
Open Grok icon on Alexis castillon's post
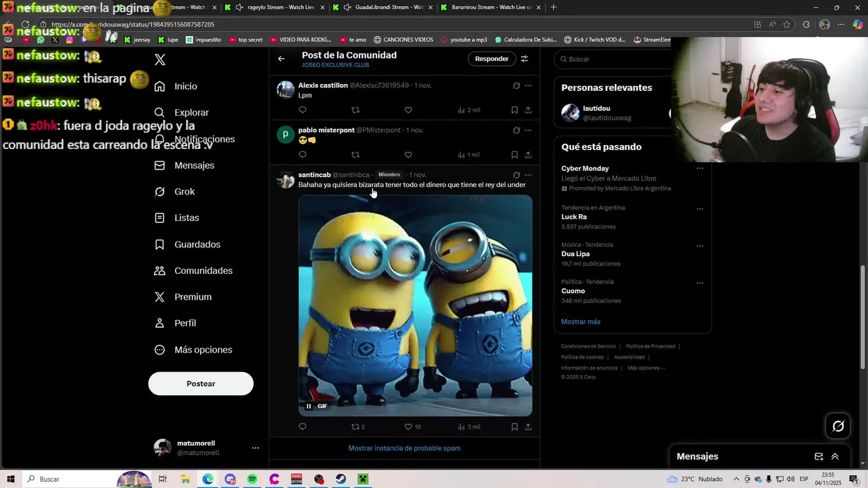[x=516, y=85]
